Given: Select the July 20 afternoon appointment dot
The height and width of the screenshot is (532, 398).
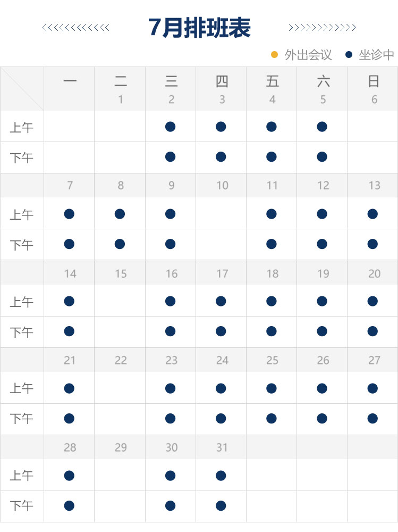Looking at the screenshot, I should tap(372, 331).
